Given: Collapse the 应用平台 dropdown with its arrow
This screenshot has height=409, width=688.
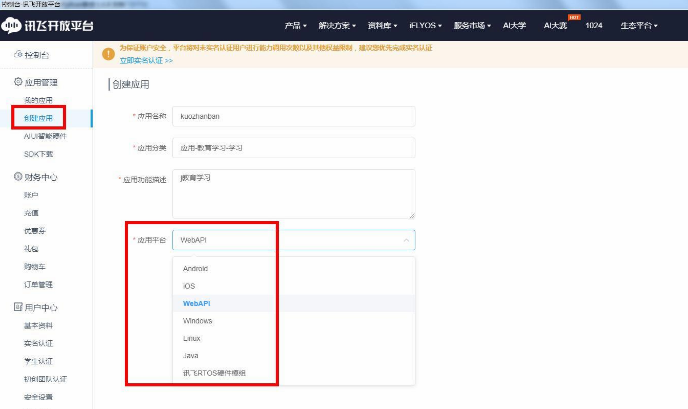Looking at the screenshot, I should (406, 240).
